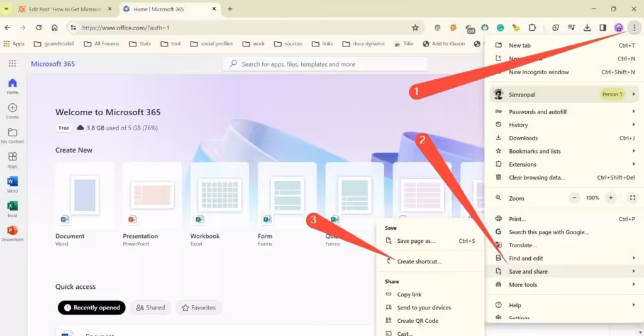Expand Passwords and autofill submenu
644x336 pixels.
point(565,111)
